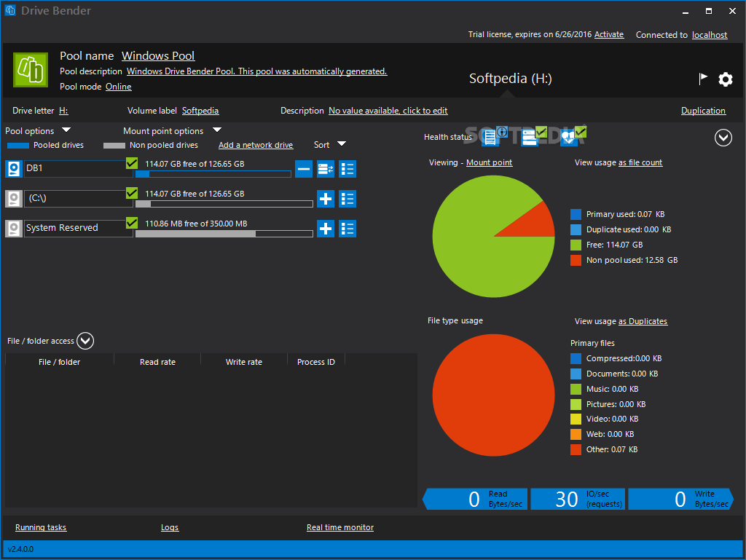Add System Reserved drive with plus icon
The image size is (746, 560).
326,229
